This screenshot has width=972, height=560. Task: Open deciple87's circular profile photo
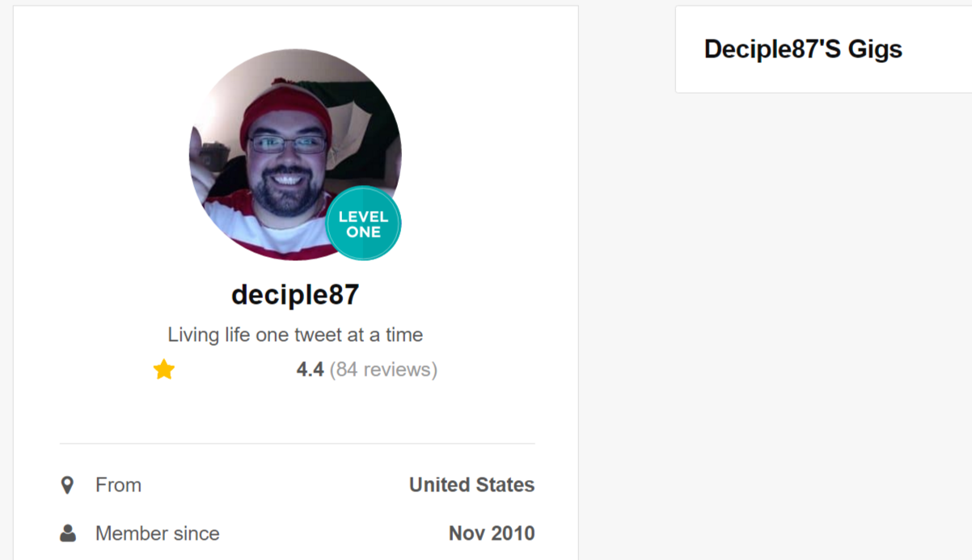pyautogui.click(x=295, y=154)
